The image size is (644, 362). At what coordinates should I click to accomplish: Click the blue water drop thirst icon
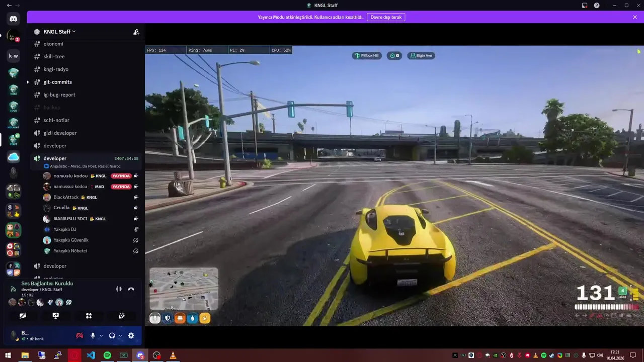192,318
